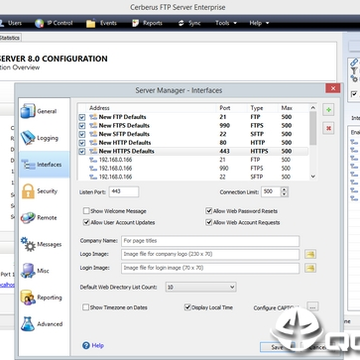Select the 192.168.0.166 FTP port 21 row
The image size is (360, 360).
[x=193, y=160]
